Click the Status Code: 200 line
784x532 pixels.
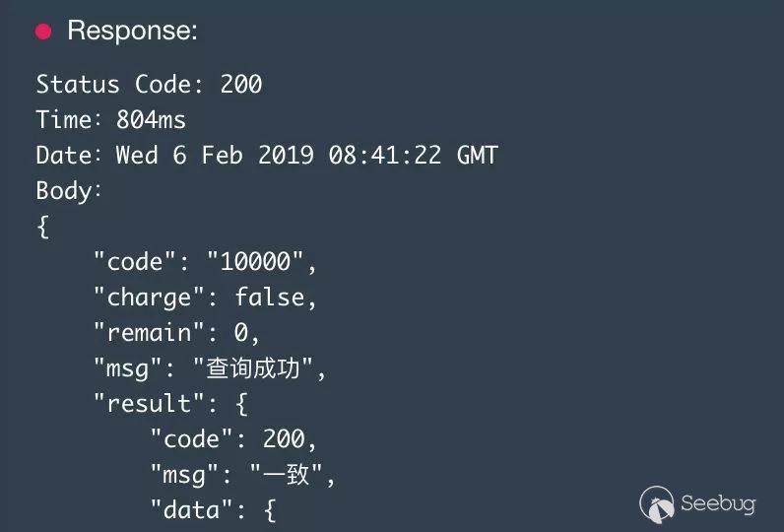[149, 85]
